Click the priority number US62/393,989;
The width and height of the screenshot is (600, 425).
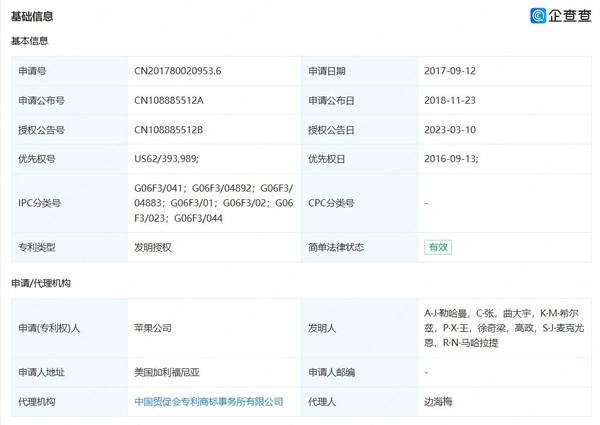(x=166, y=159)
